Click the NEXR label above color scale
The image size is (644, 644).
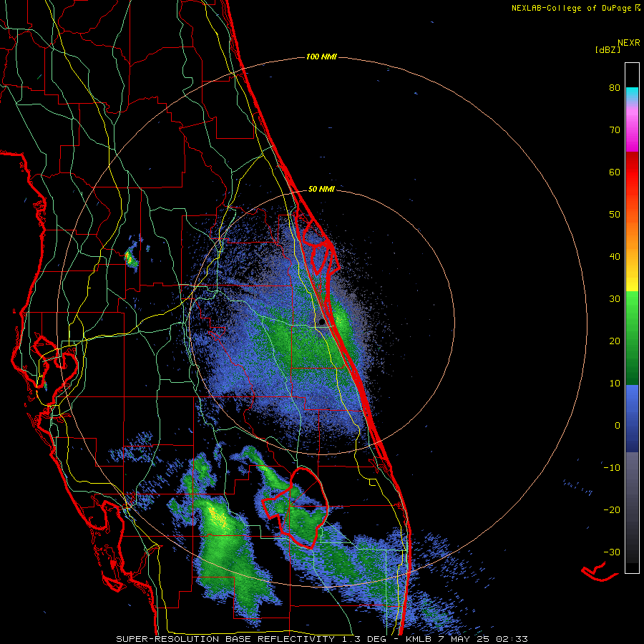click(x=628, y=43)
